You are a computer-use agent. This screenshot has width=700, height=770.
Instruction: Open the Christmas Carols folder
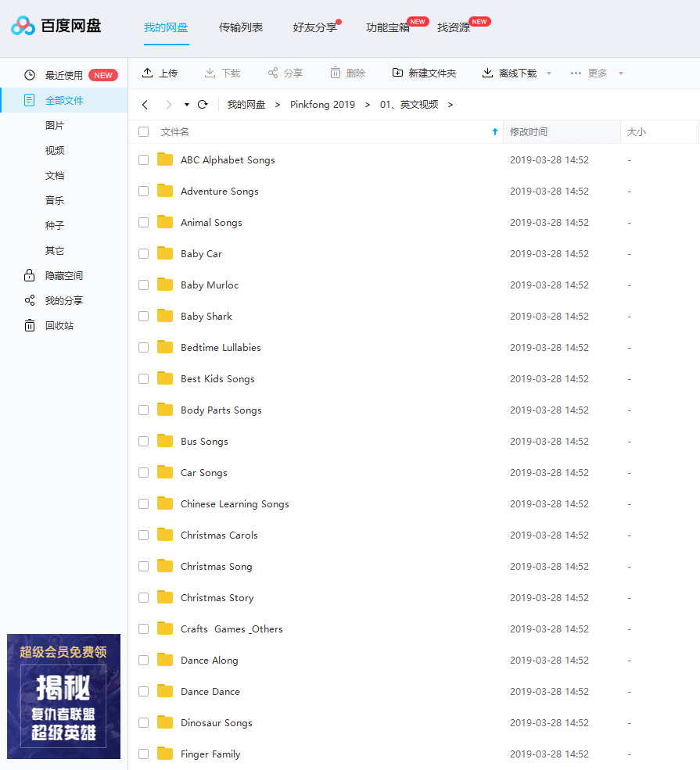point(219,535)
